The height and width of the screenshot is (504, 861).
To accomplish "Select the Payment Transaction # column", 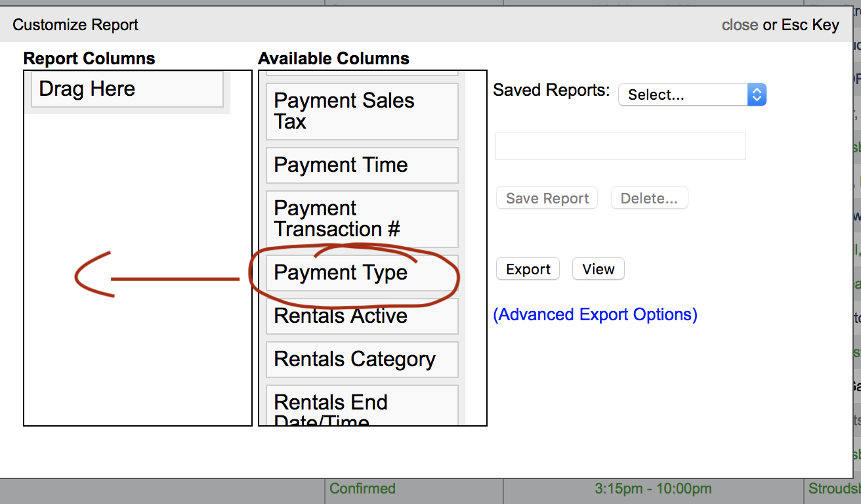I will click(362, 219).
